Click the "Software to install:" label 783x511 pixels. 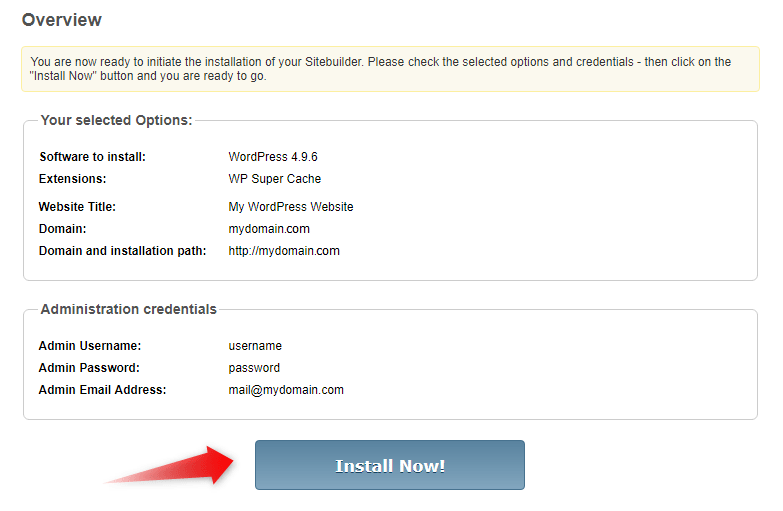pyautogui.click(x=92, y=157)
